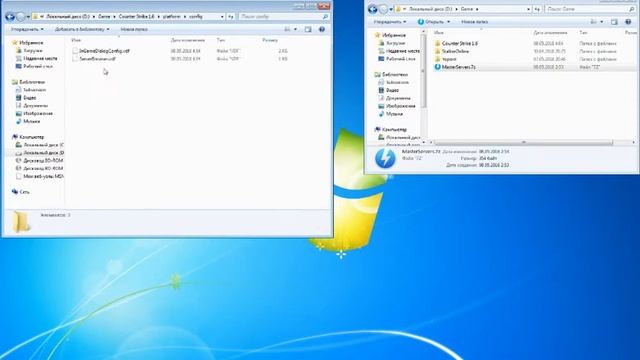This screenshot has height=360, width=640.
Task: Open address bar history dropdown in config window
Action: (222, 17)
